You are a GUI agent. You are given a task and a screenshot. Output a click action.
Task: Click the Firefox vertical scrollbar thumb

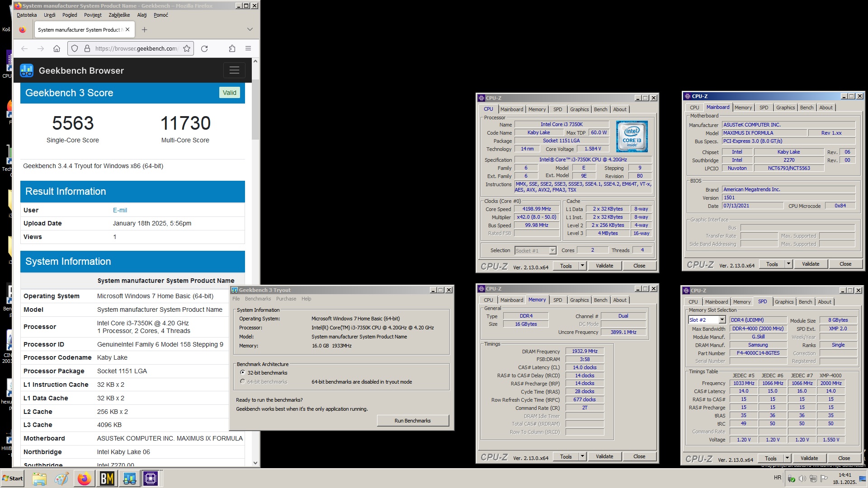coord(255,110)
